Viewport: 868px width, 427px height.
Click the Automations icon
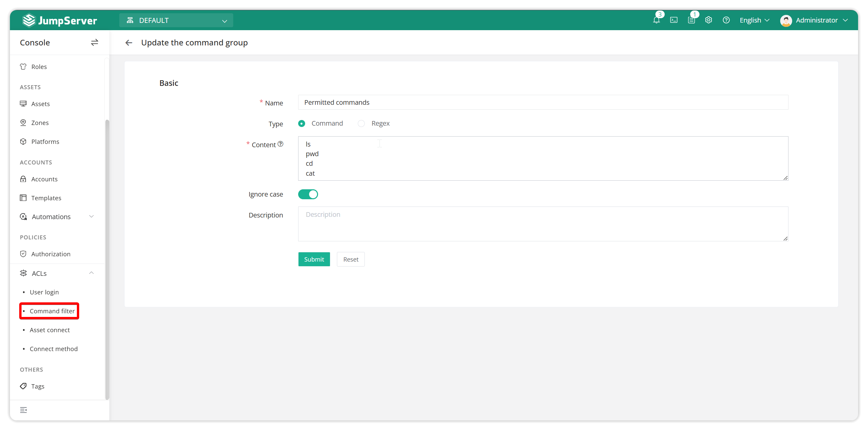point(23,216)
